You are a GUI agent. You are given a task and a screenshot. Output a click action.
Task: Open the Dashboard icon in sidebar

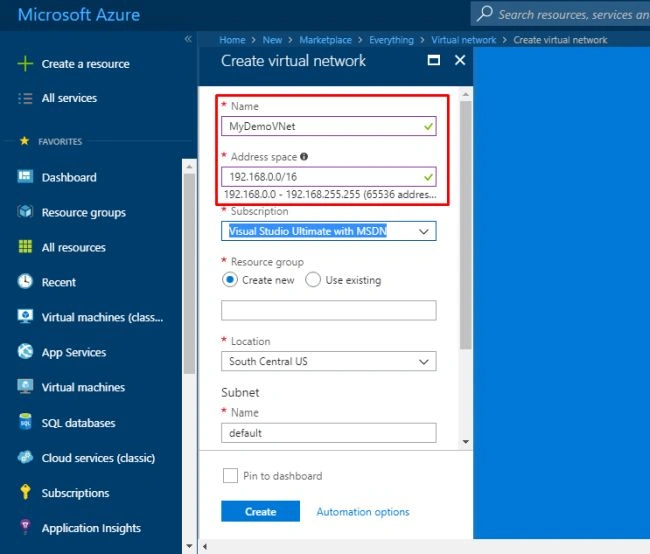(25, 177)
